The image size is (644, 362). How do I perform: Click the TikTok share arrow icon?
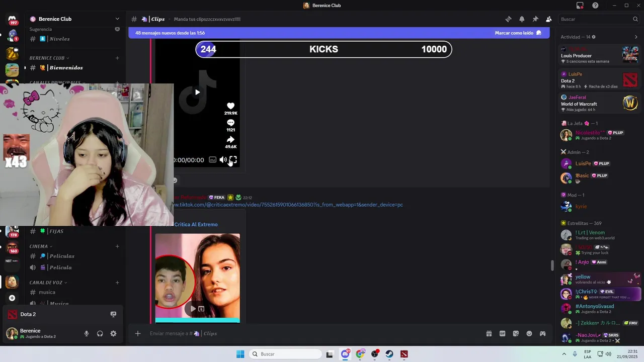(230, 139)
